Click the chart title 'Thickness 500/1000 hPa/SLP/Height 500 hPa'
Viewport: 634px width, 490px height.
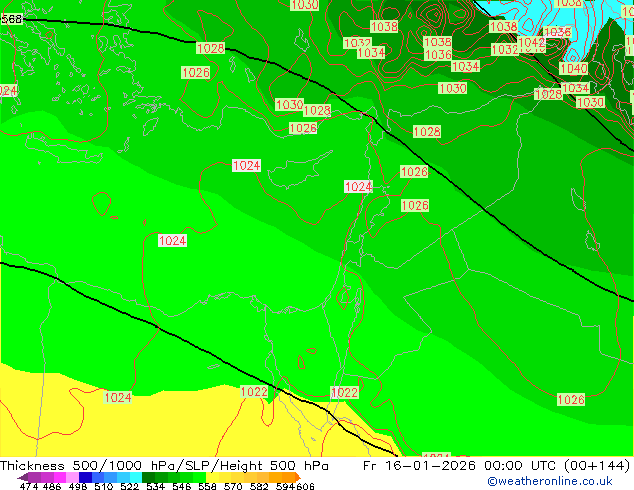[164, 466]
